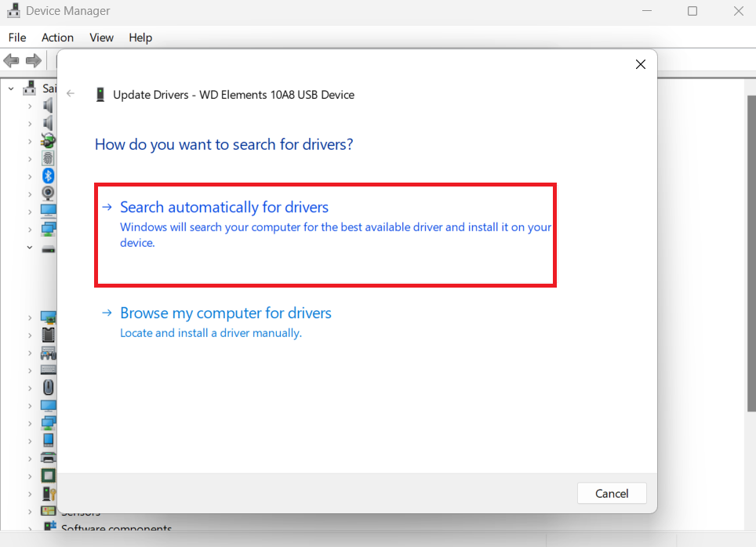Image resolution: width=756 pixels, height=547 pixels.
Task: Expand the Cameras category
Action: point(30,194)
